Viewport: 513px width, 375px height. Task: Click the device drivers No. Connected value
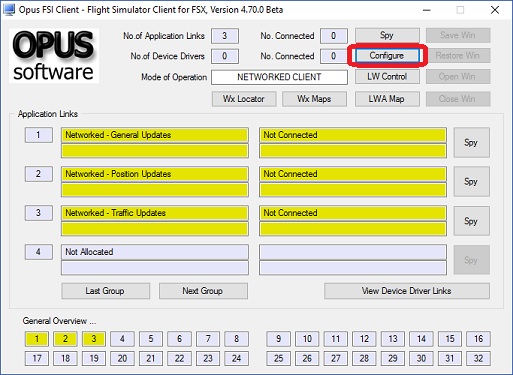coord(334,56)
